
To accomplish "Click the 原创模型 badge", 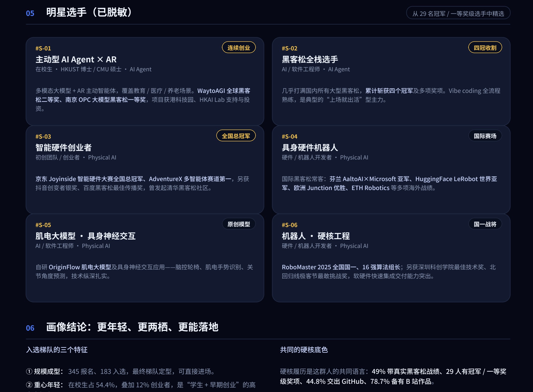I will click(x=239, y=224).
